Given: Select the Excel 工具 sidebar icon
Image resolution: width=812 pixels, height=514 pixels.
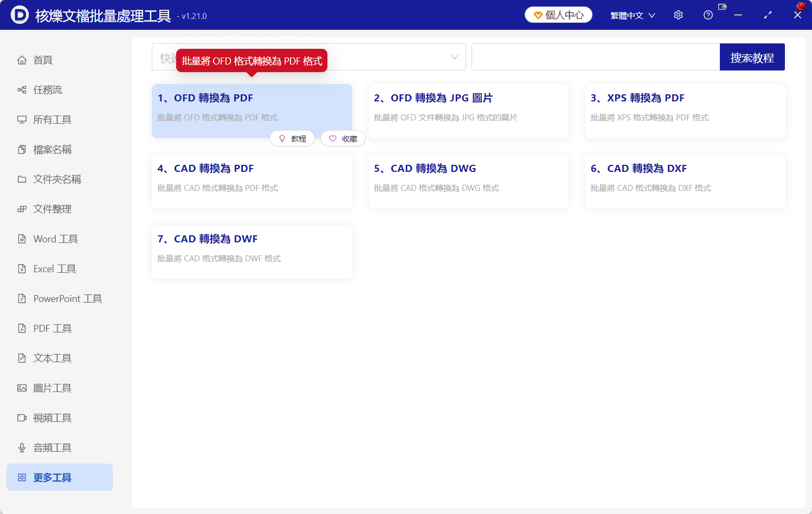Looking at the screenshot, I should [22, 268].
